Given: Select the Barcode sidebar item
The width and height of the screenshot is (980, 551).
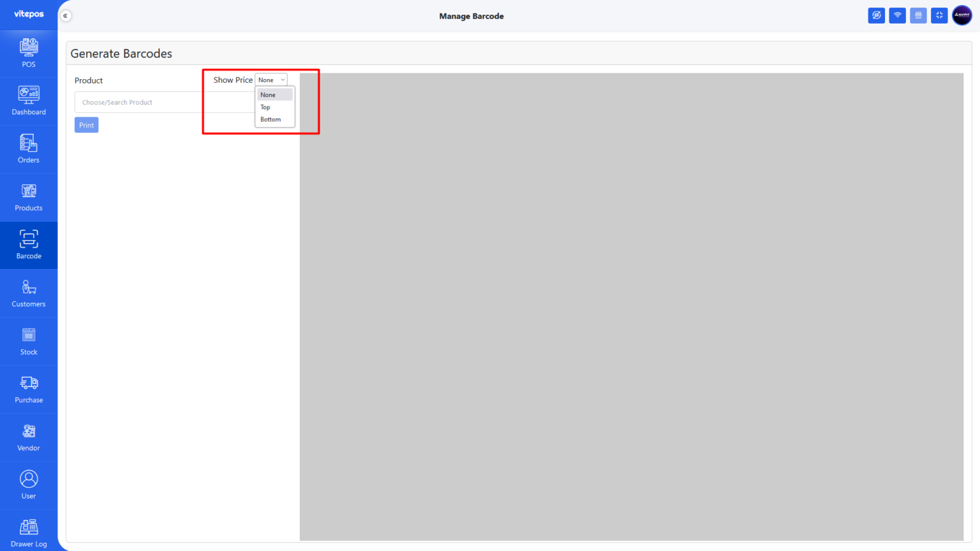Looking at the screenshot, I should [x=29, y=246].
